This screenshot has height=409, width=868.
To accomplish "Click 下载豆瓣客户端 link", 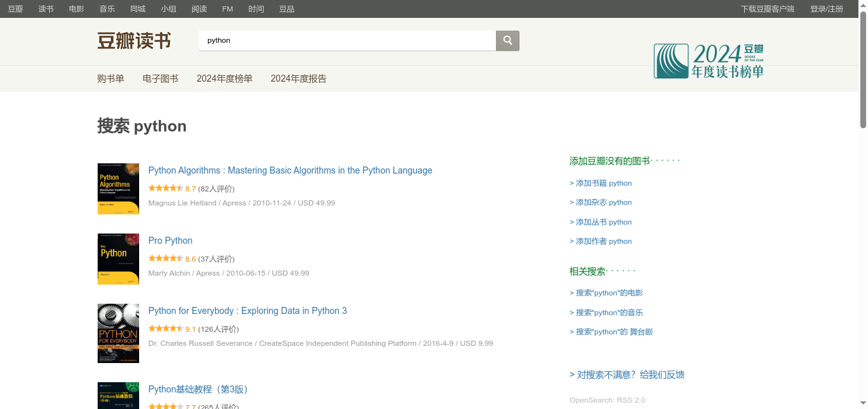I will pos(768,9).
